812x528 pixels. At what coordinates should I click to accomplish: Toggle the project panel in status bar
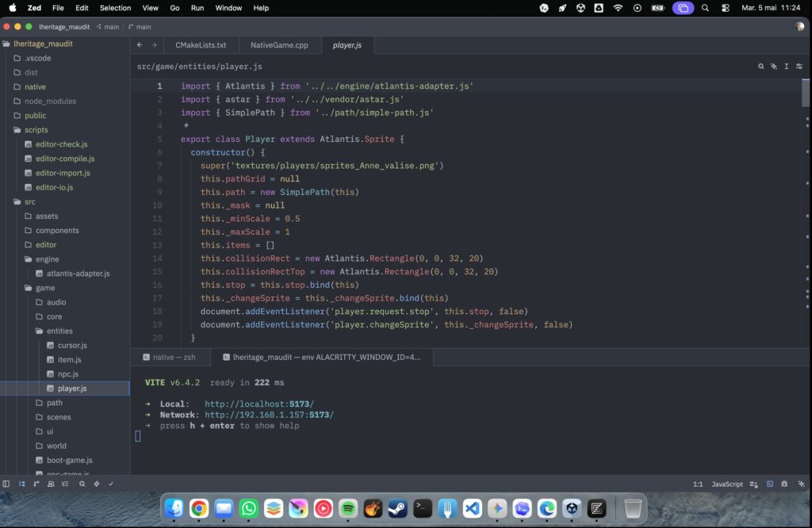21,484
